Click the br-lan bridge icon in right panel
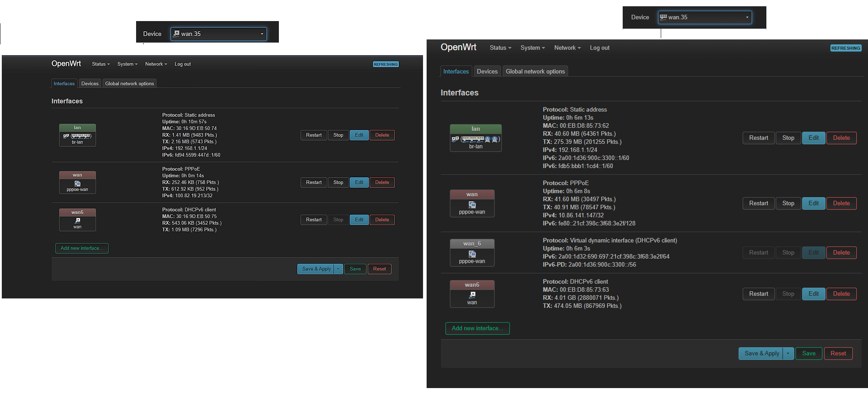The image size is (868, 393). click(x=455, y=139)
